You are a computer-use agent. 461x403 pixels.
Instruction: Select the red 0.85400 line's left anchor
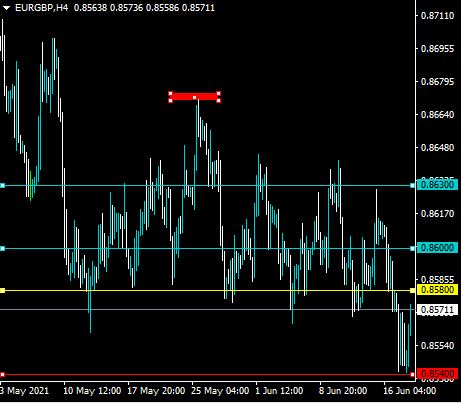(2, 374)
